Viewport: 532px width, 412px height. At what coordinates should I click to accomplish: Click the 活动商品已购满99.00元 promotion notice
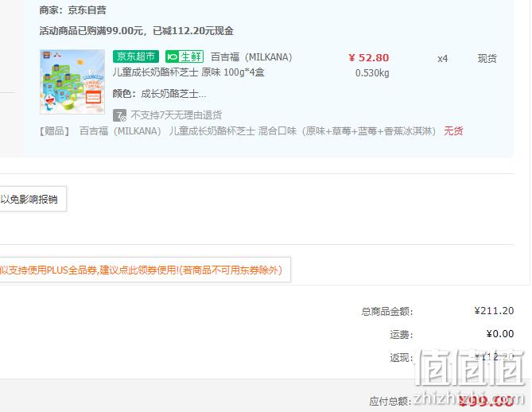[137, 31]
